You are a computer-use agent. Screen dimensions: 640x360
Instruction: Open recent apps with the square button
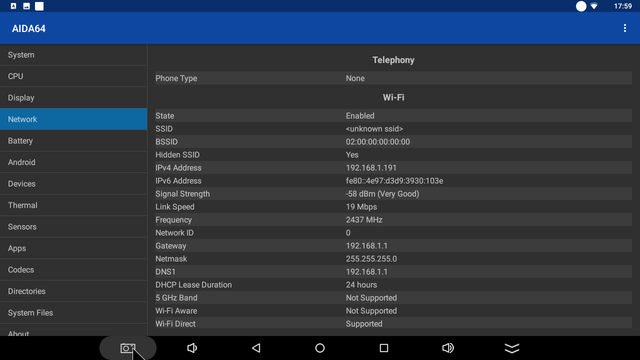384,348
